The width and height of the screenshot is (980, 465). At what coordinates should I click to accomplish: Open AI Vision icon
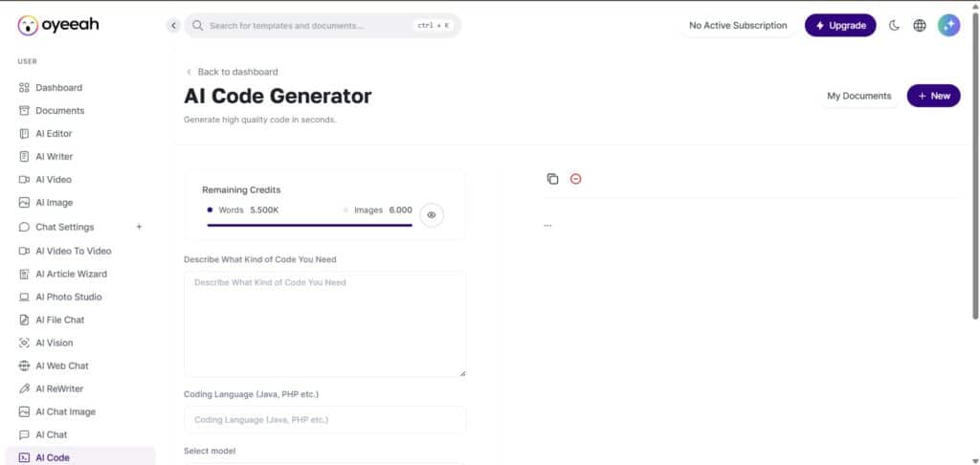[x=24, y=343]
